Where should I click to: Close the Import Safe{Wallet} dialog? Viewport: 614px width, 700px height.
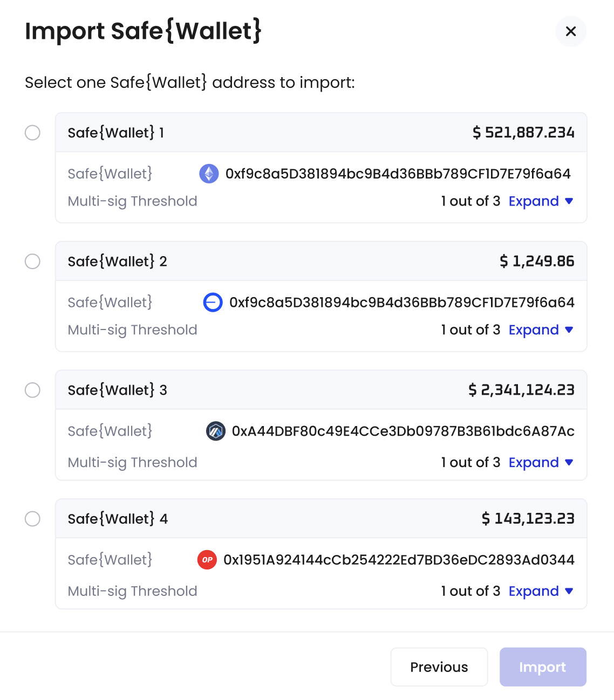571,31
